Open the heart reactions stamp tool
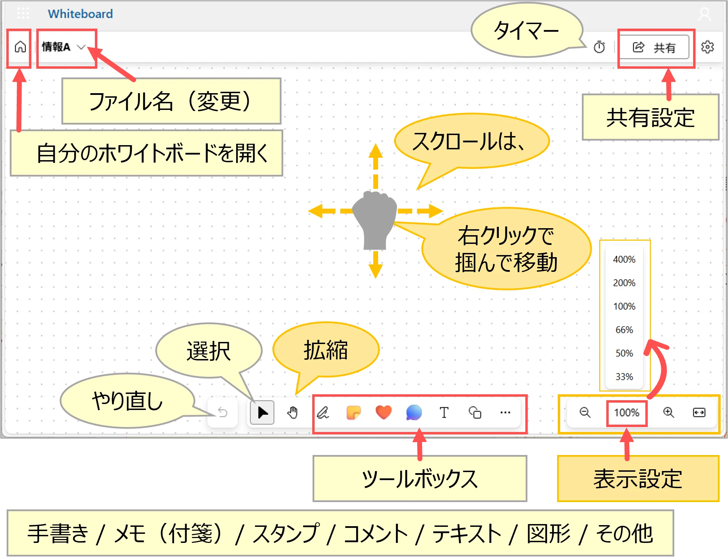Screen dimensions: 728x560 tap(383, 412)
